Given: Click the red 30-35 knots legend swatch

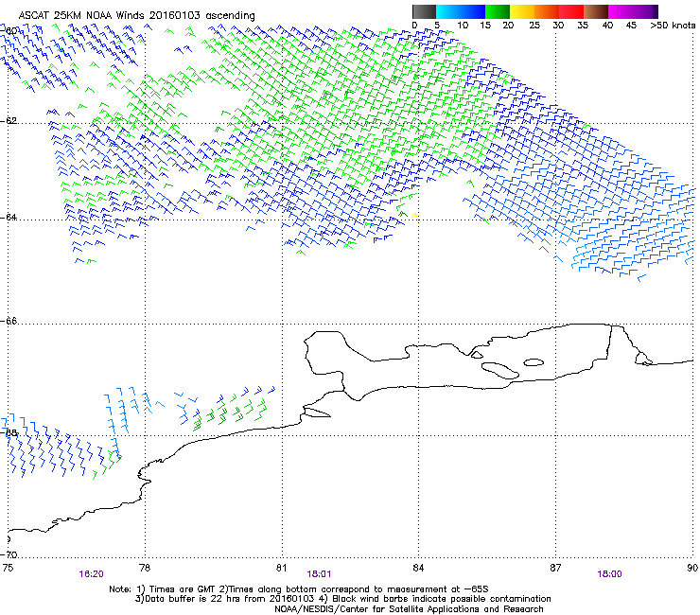Looking at the screenshot, I should point(571,11).
